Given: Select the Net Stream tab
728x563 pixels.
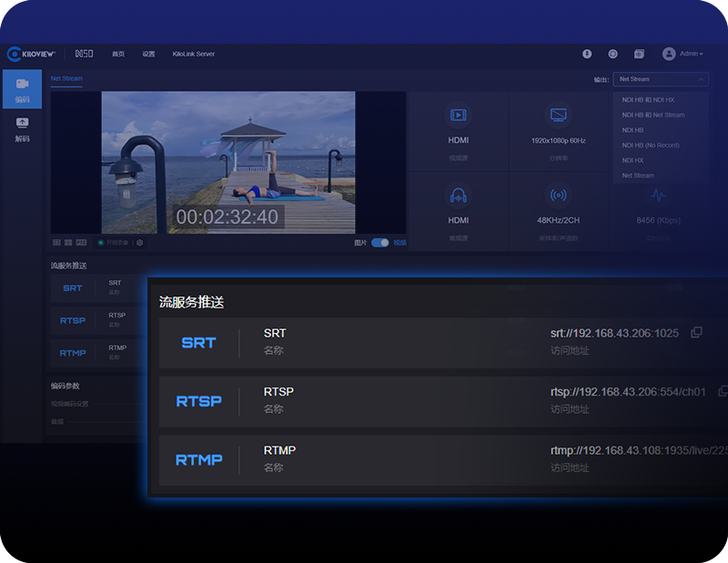Looking at the screenshot, I should point(66,79).
